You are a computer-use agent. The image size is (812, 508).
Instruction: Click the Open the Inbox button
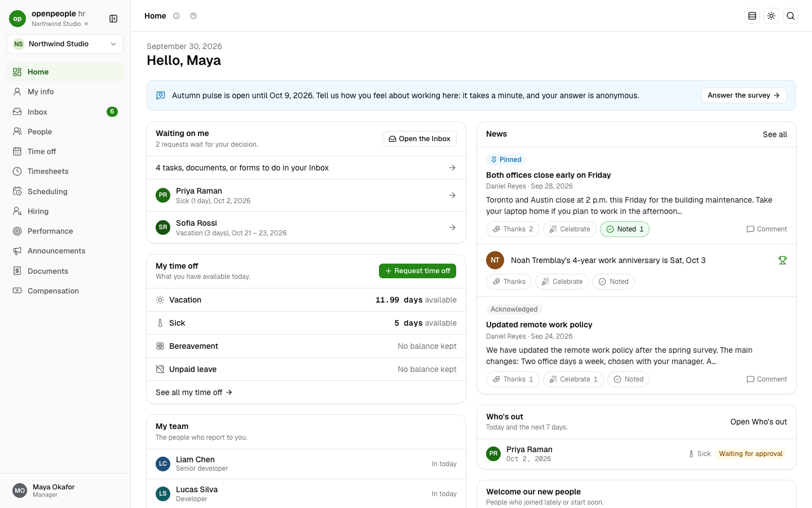tap(420, 139)
